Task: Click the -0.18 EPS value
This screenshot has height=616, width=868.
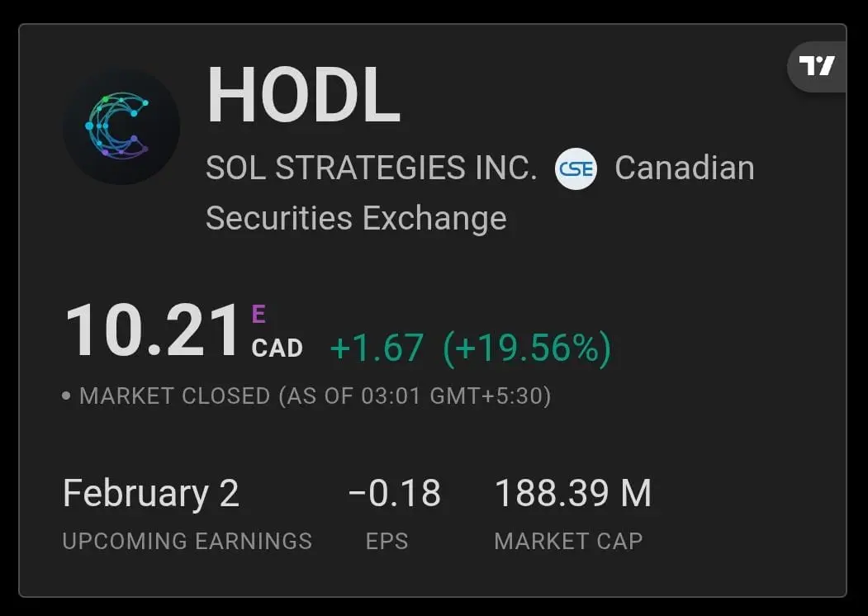Action: (395, 493)
